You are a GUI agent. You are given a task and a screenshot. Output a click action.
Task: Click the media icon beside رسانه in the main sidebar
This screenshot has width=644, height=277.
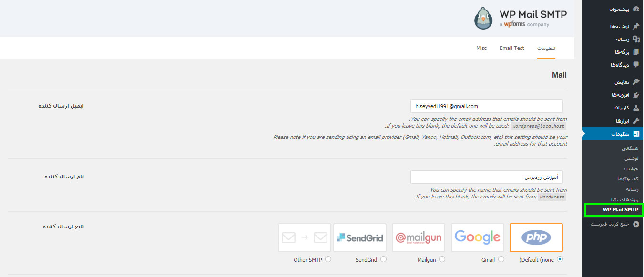636,39
